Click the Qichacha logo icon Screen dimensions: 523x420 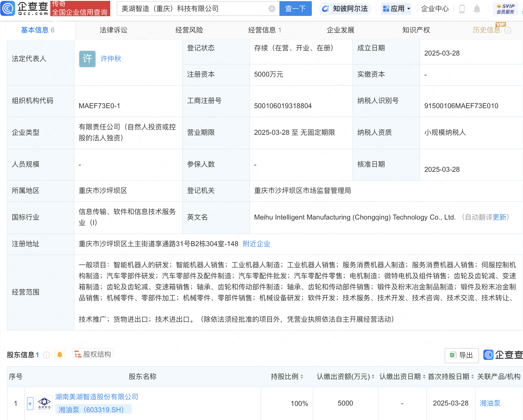pos(8,8)
